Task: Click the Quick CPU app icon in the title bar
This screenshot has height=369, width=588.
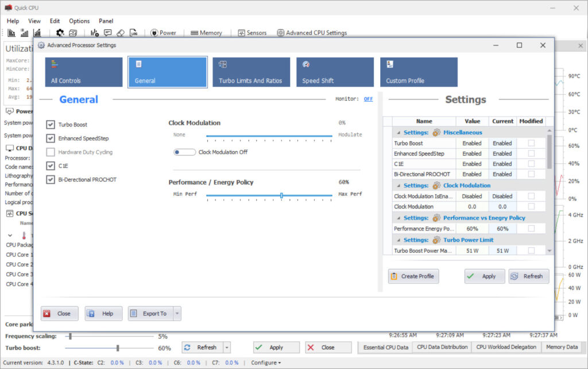Action: (8, 7)
